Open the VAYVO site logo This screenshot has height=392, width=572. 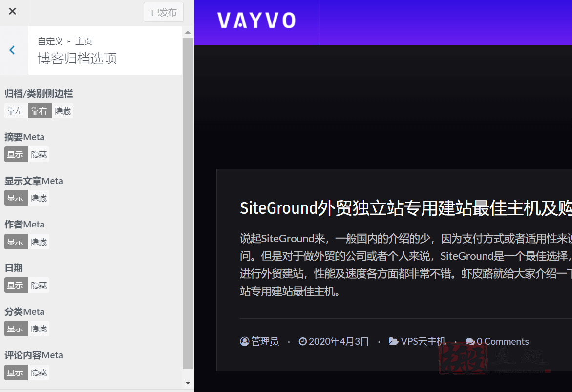tap(256, 21)
